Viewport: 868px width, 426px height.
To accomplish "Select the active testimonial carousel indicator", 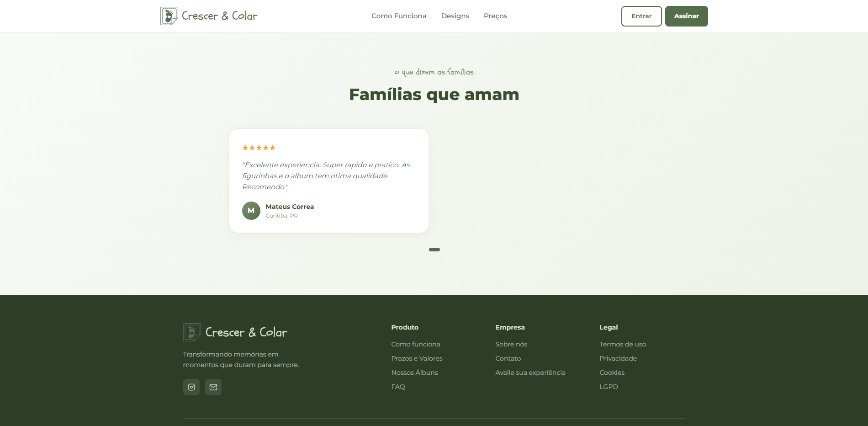I will [434, 250].
